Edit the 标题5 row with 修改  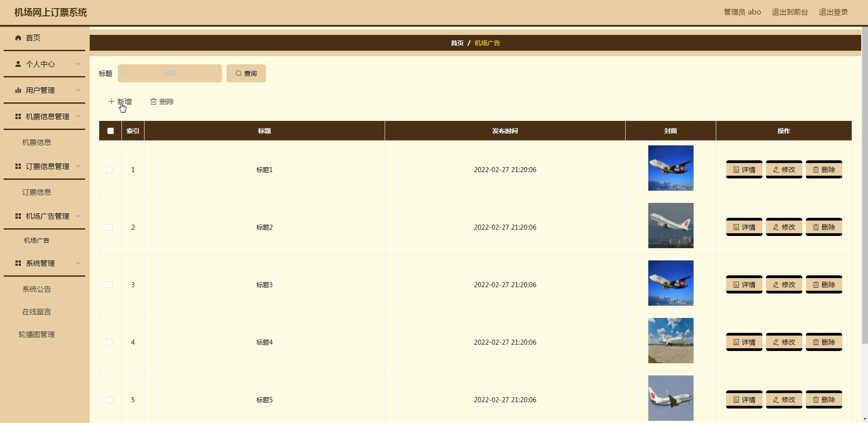point(784,399)
